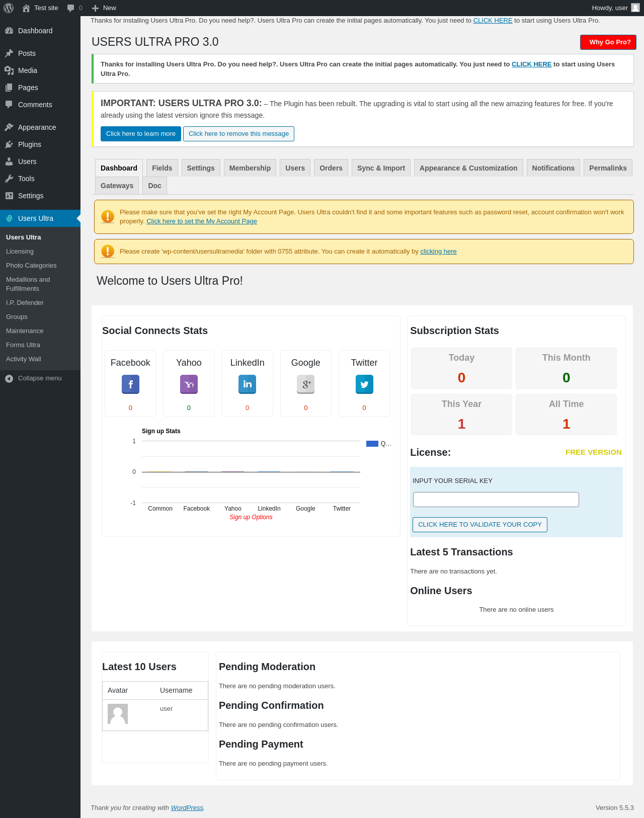Screen dimensions: 644x818
Task: Click the user avatar next to Howdy, user
Action: (635, 8)
